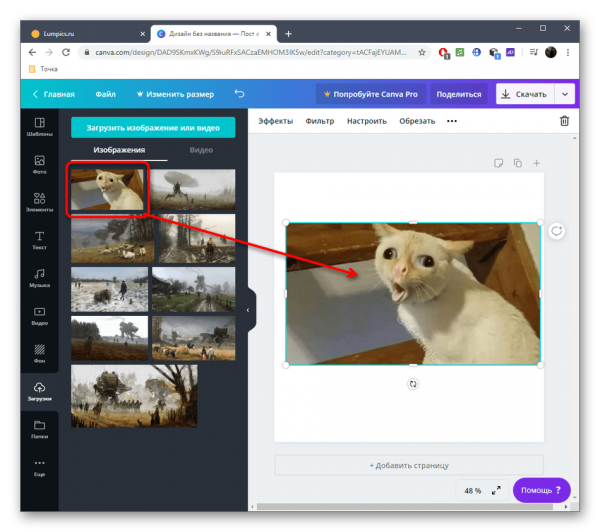This screenshot has width=600, height=532.
Task: Collapse the side panel with the arrow handle
Action: (x=248, y=310)
